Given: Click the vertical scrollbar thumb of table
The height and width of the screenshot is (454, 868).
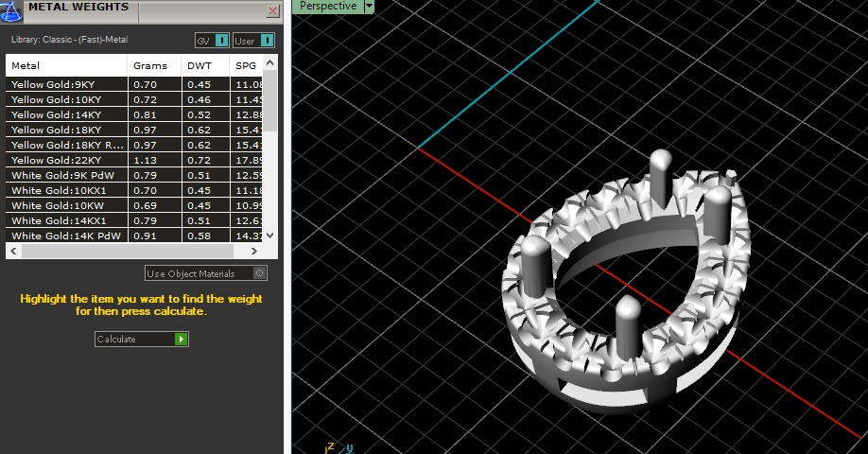Looking at the screenshot, I should (x=270, y=101).
